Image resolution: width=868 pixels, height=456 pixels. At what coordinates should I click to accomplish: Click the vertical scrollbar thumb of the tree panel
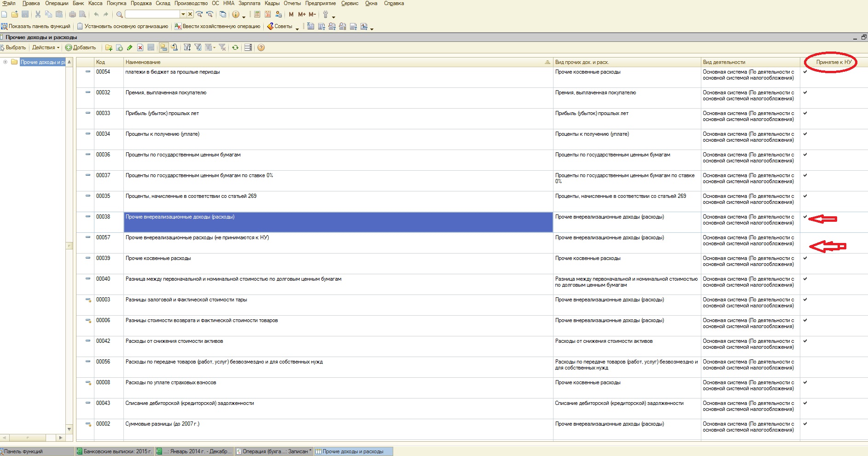[x=70, y=246]
